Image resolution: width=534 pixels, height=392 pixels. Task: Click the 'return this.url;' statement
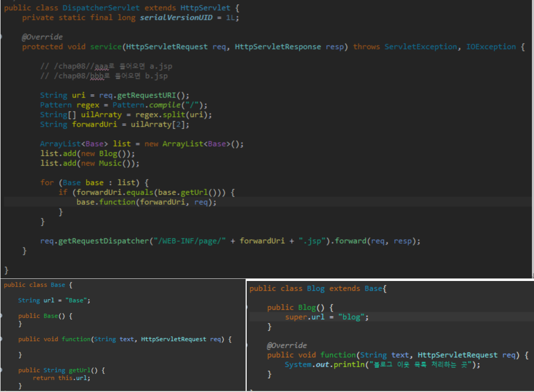point(62,378)
